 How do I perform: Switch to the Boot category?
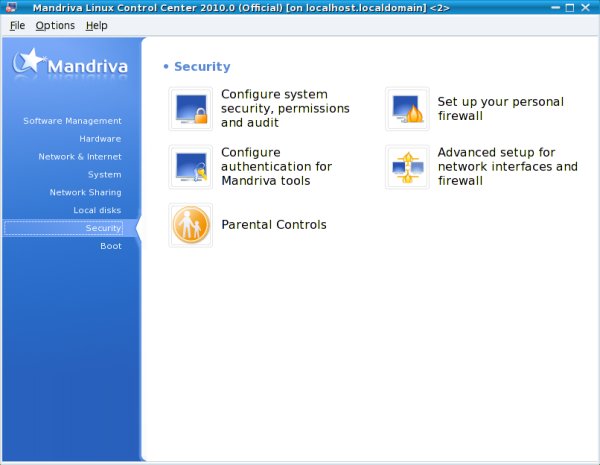111,246
